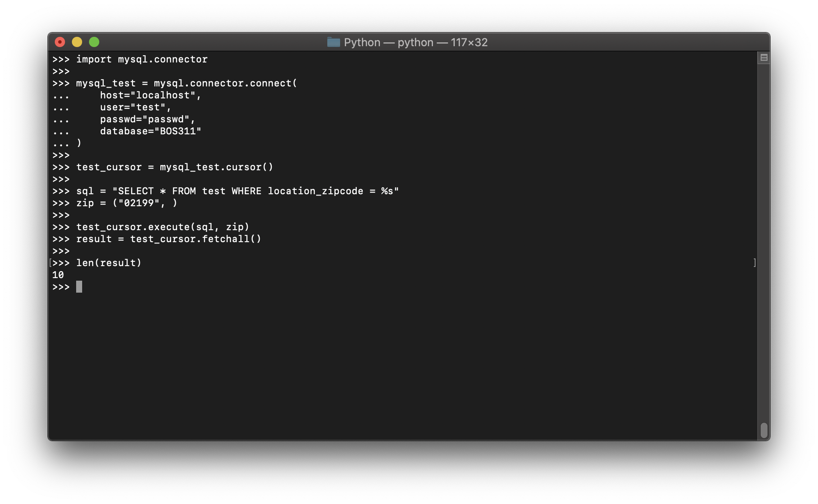Click the output value 10
Image resolution: width=818 pixels, height=504 pixels.
click(58, 275)
